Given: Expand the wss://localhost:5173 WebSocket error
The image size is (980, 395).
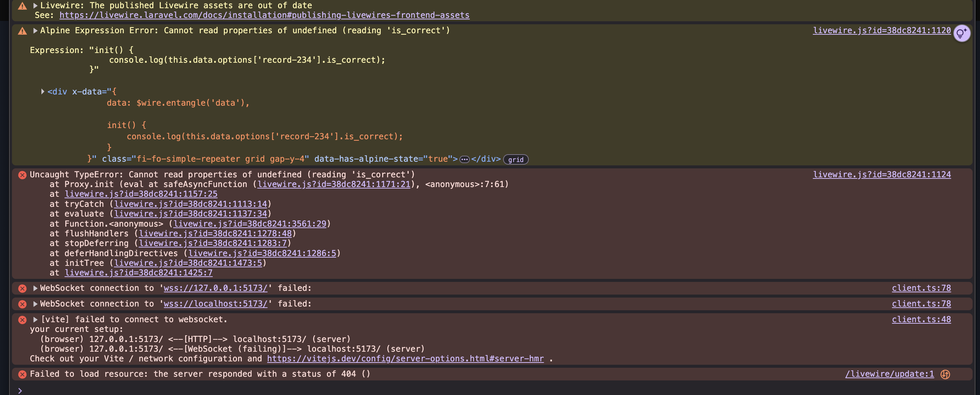Looking at the screenshot, I should pos(35,304).
